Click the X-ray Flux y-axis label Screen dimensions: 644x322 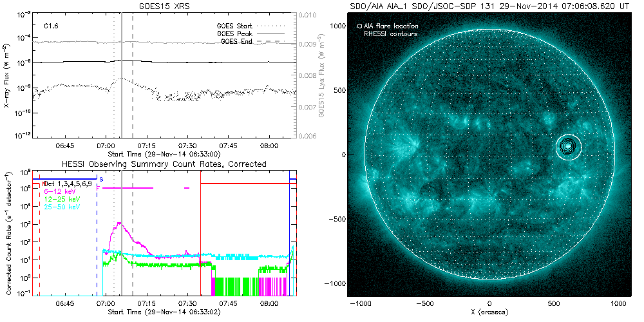point(6,75)
